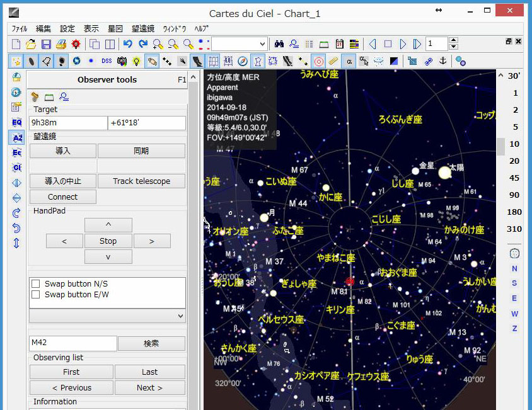532x410 pixels.
Task: Open advanced search with the binoculars icon
Action: click(279, 44)
